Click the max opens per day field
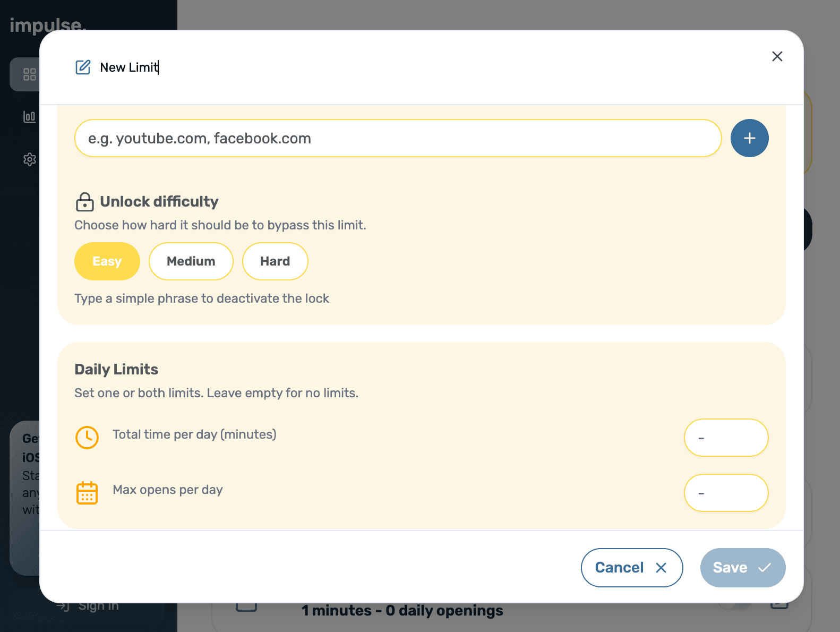The width and height of the screenshot is (840, 632). [x=726, y=493]
